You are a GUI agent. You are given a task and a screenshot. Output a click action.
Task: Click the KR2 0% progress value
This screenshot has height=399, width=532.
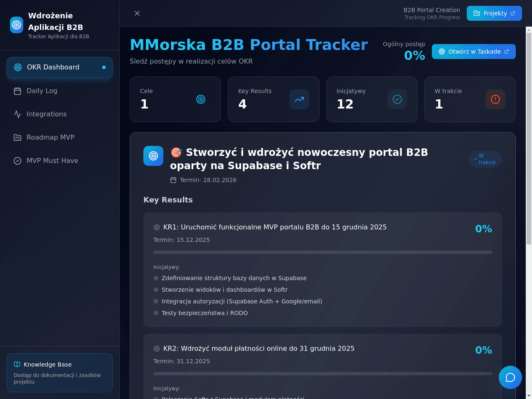pos(483,350)
